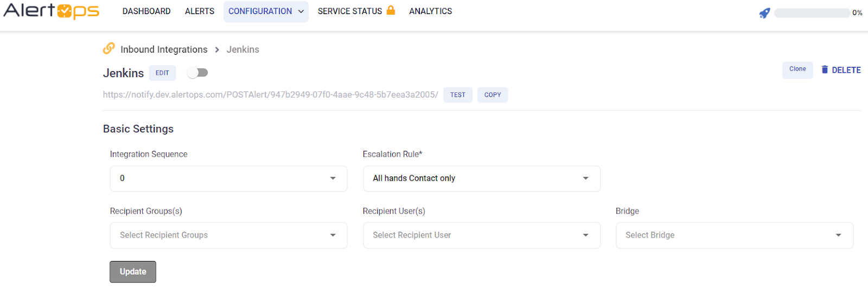
Task: Click the onboarding progress bar
Action: click(812, 13)
